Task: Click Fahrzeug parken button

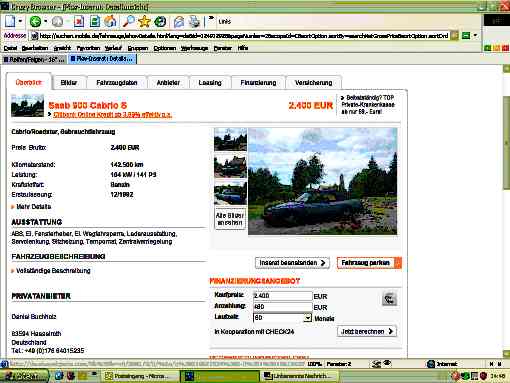Action: (369, 263)
